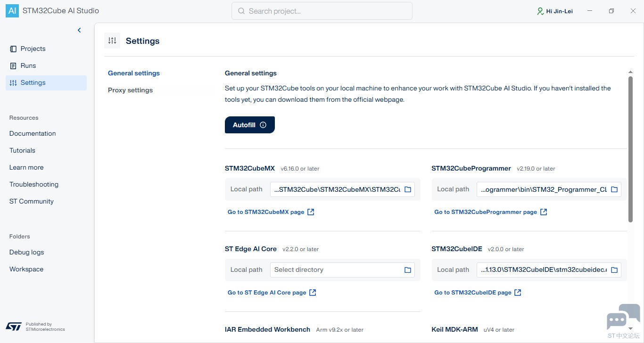This screenshot has width=644, height=343.
Task: Click the scrollbar up arrow
Action: coord(630,72)
